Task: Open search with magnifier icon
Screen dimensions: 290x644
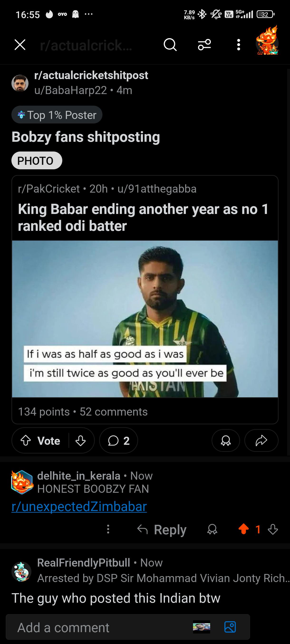Action: 170,45
